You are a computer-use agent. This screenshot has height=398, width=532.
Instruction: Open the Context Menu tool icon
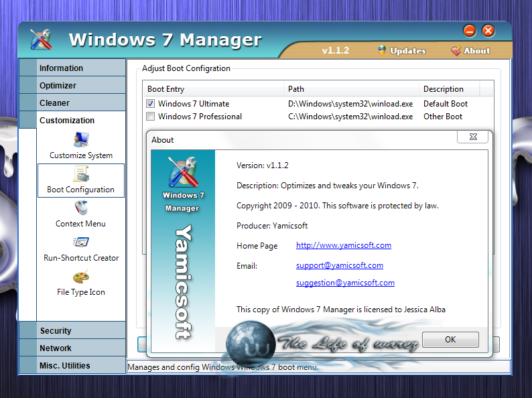81,208
